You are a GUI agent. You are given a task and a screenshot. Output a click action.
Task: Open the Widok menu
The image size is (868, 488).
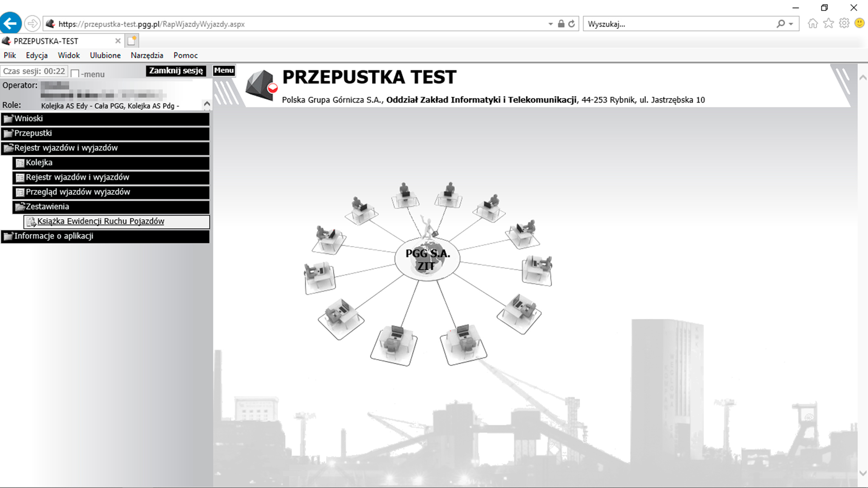click(69, 55)
